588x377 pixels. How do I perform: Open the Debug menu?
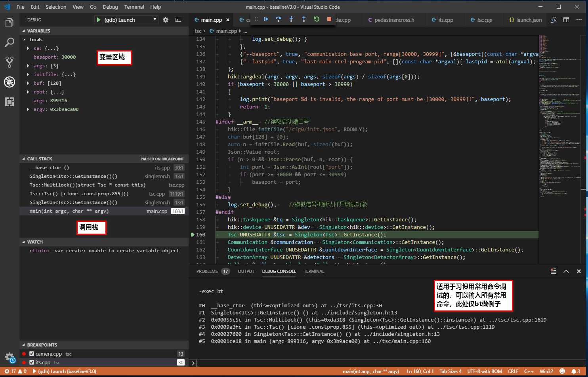pos(110,7)
